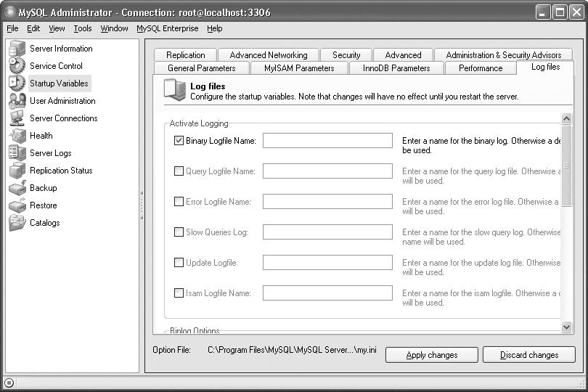Click the Discard changes button
Viewport: 588px width, 392px height.
click(x=528, y=355)
